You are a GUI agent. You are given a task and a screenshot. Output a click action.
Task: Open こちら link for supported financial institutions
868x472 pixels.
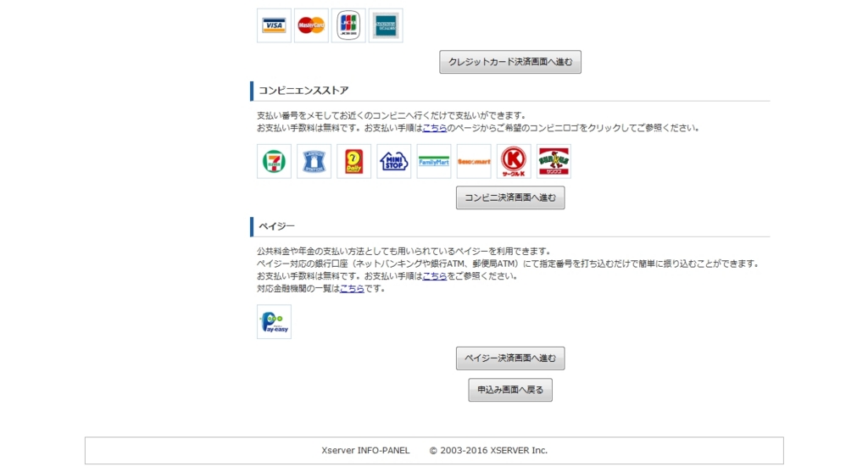coord(352,288)
